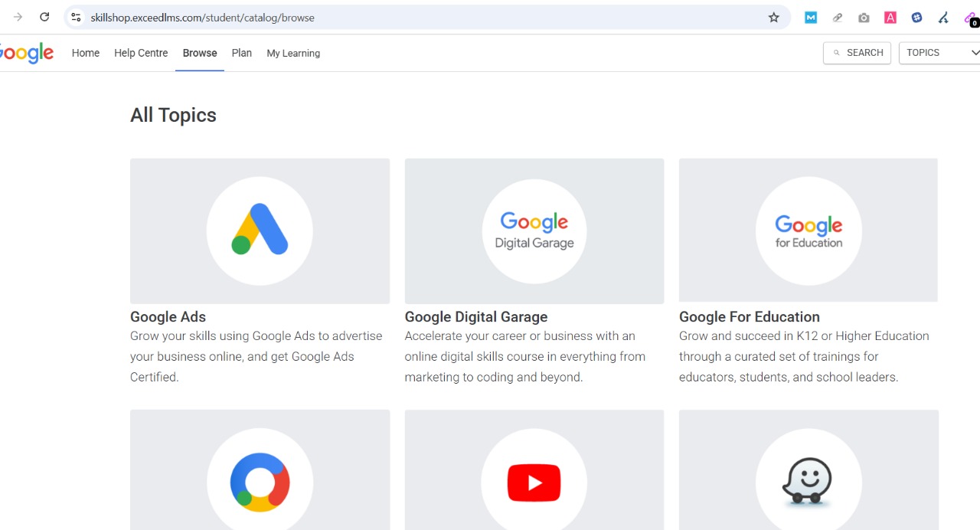The image size is (980, 530).
Task: Click the Google Digital Garage logo
Action: pyautogui.click(x=534, y=230)
